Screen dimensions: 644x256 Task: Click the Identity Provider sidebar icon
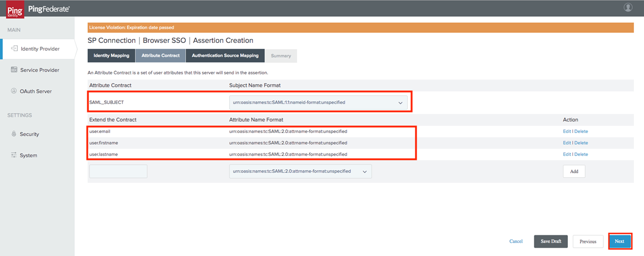tap(14, 49)
